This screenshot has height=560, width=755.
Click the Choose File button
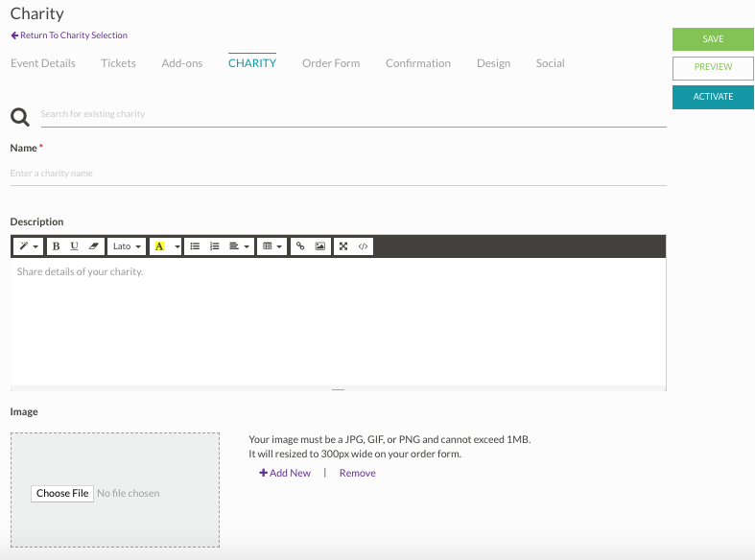point(62,493)
